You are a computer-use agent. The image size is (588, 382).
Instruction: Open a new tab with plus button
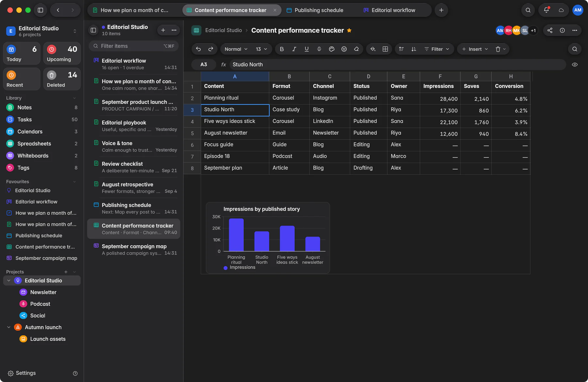pos(441,10)
